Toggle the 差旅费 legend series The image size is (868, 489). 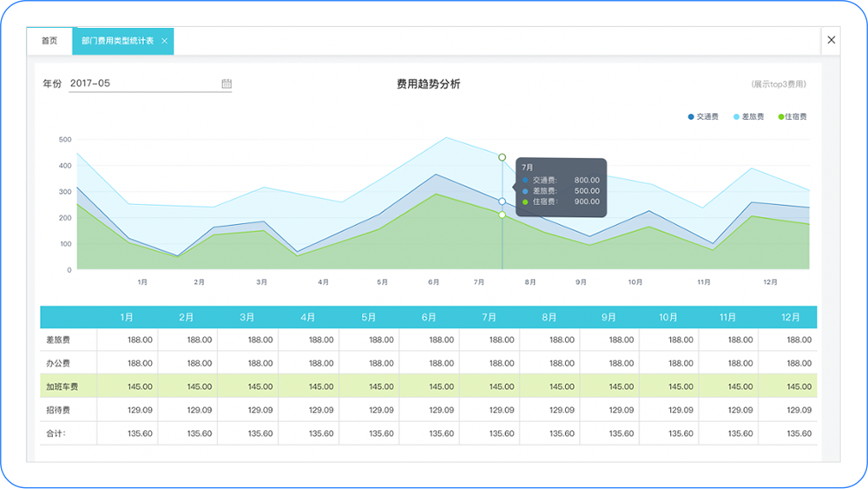(748, 116)
